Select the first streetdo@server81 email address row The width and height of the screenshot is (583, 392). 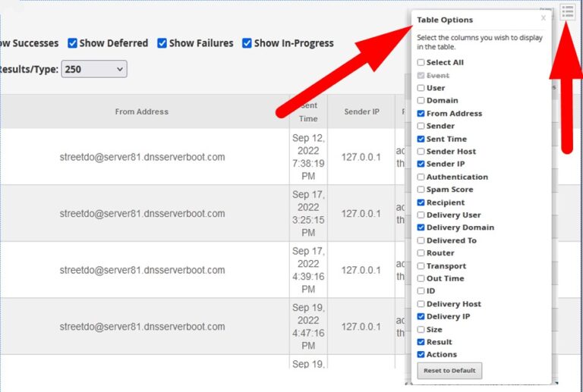pos(142,158)
